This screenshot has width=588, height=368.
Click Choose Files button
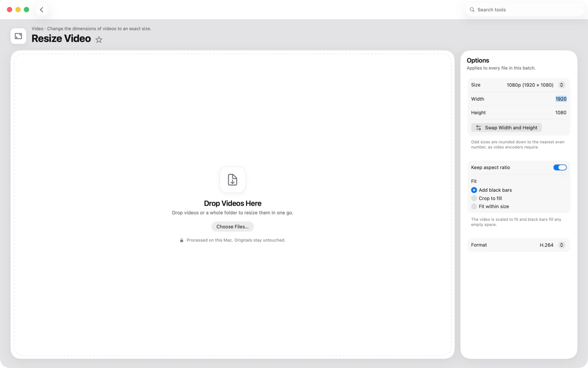[233, 227]
